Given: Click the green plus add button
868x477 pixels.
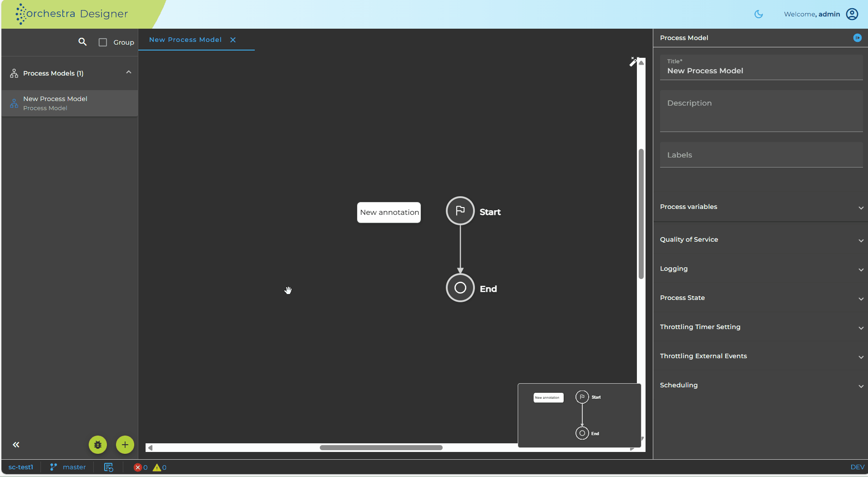Looking at the screenshot, I should 125,445.
